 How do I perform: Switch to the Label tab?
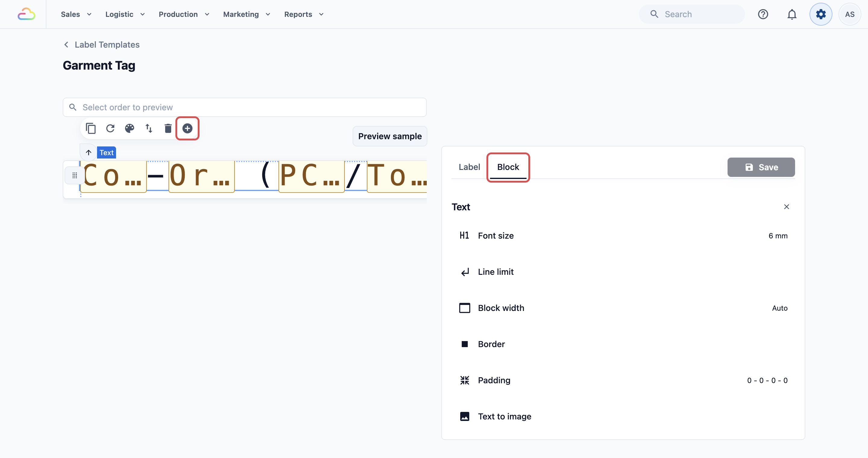[469, 167]
